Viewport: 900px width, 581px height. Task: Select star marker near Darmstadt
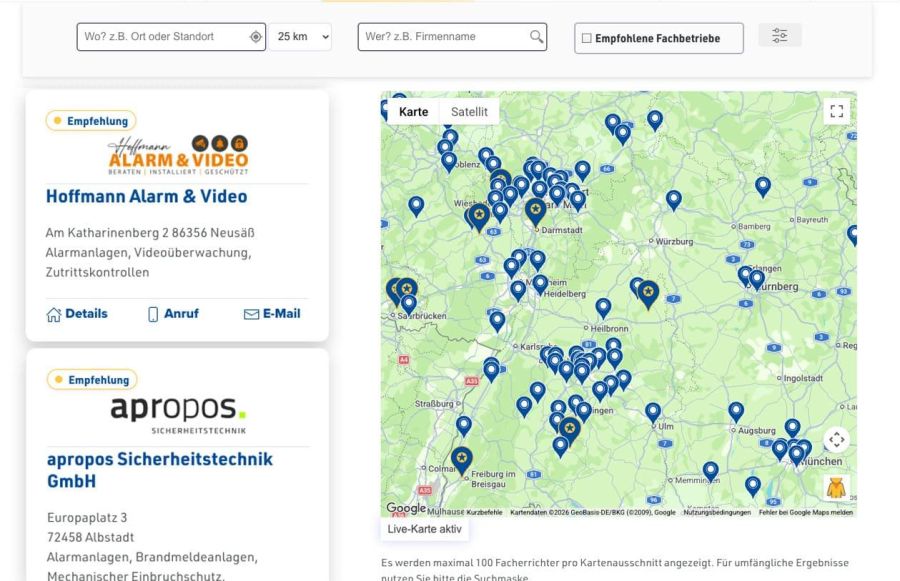536,210
